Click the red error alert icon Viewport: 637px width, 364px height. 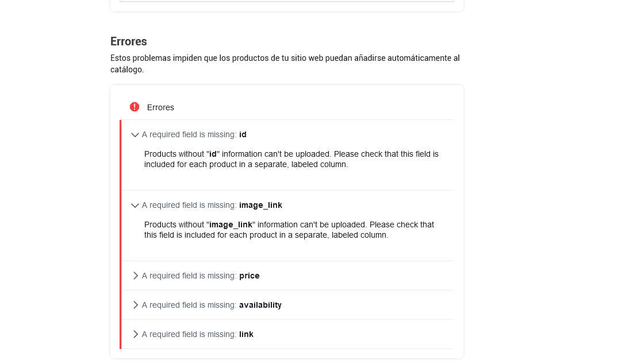pos(135,107)
